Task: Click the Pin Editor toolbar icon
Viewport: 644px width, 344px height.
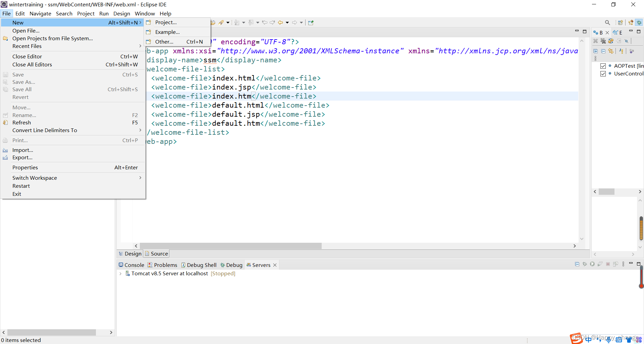Action: (311, 22)
